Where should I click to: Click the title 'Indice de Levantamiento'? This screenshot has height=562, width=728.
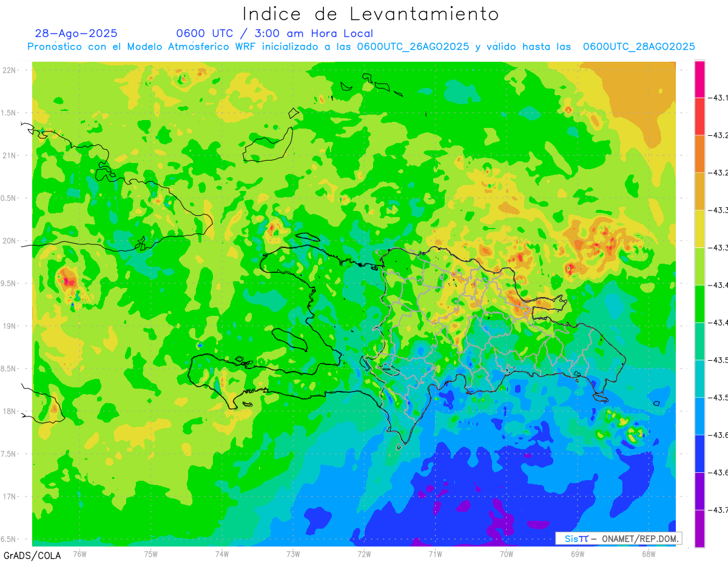[x=371, y=13]
